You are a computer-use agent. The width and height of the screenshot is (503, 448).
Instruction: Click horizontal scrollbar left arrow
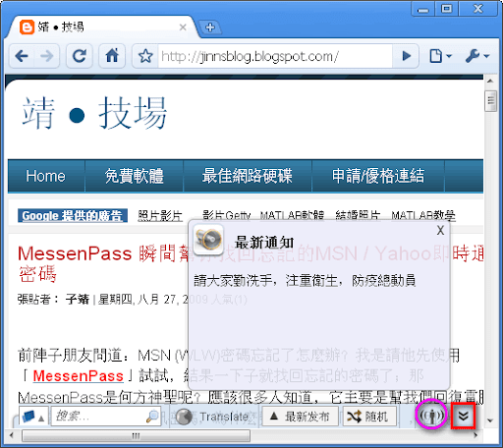point(12,435)
